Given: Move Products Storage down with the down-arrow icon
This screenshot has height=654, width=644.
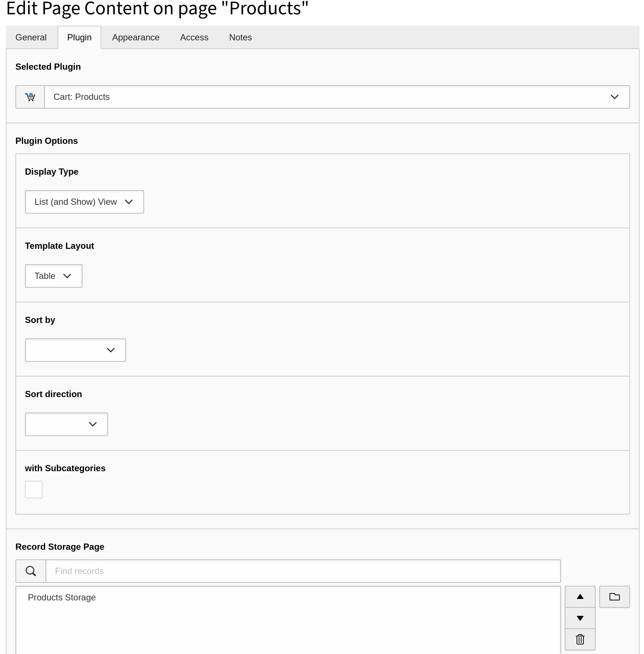Looking at the screenshot, I should point(580,618).
